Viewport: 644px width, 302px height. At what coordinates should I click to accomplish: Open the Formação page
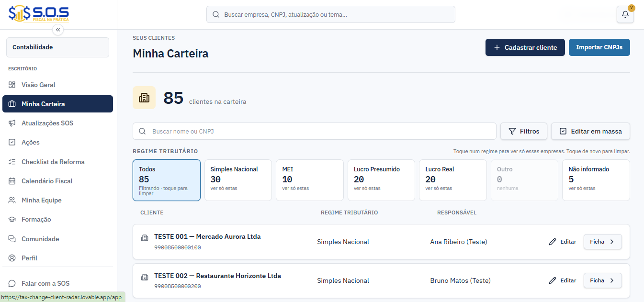(57, 219)
